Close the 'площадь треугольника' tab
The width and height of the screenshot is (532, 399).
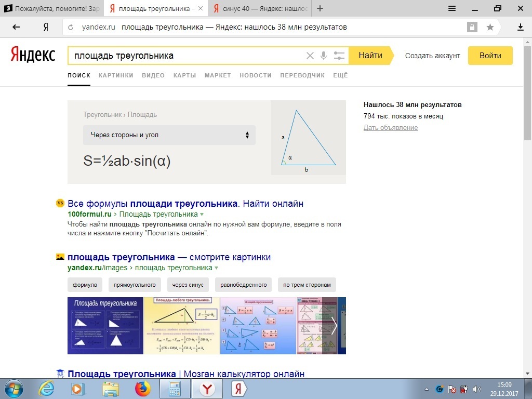(x=201, y=8)
